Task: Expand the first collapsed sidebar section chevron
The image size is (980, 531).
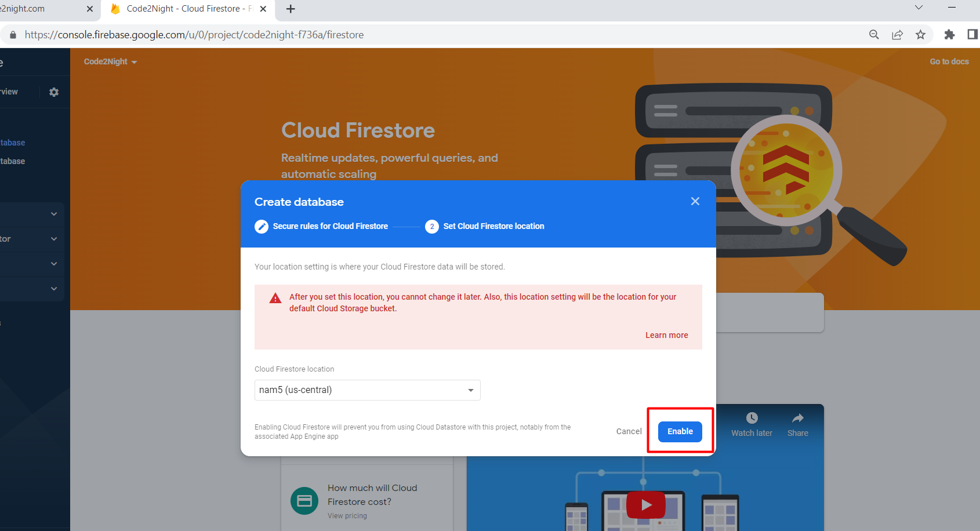Action: (x=54, y=214)
